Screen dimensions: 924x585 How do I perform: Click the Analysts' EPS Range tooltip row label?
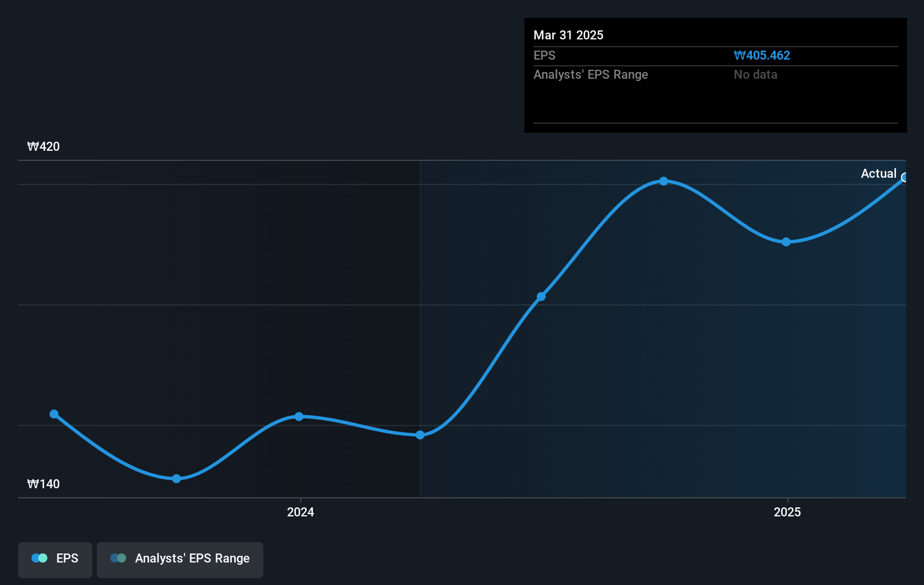click(591, 75)
